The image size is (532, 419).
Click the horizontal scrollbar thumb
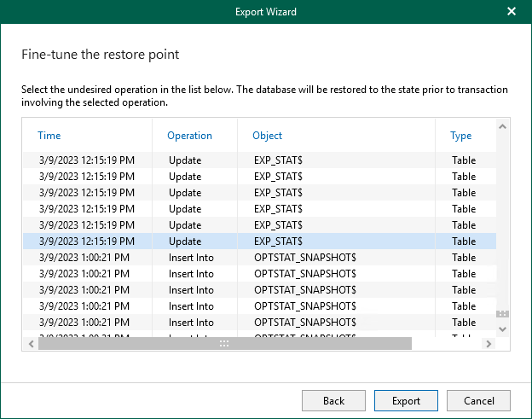click(x=224, y=343)
